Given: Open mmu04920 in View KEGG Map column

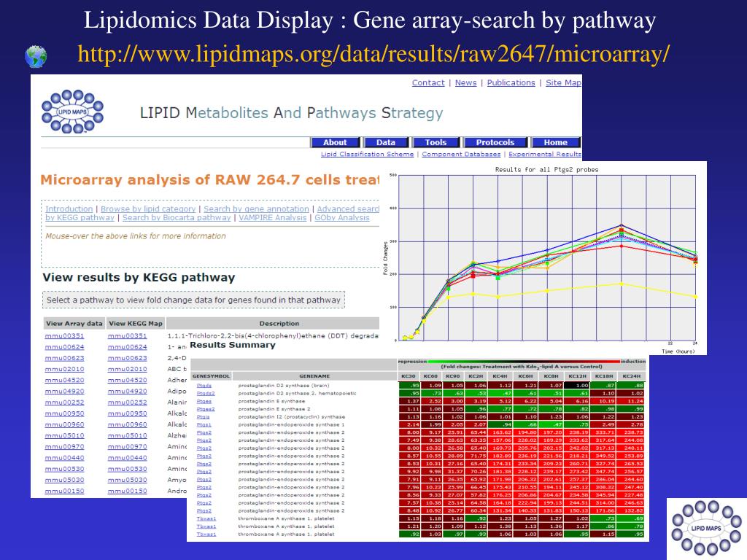Looking at the screenshot, I should pos(127,392).
